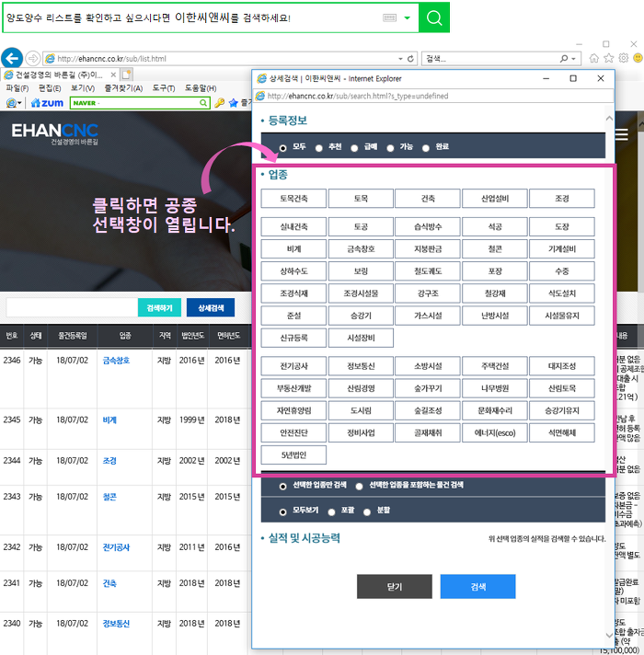644x655 pixels.
Task: Click the zum home toolbar icon
Action: click(47, 103)
